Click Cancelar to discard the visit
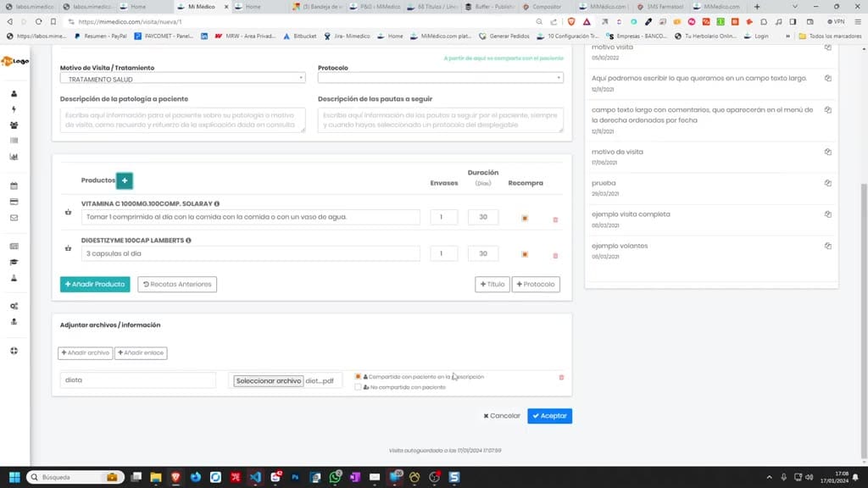The height and width of the screenshot is (488, 868). pyautogui.click(x=502, y=416)
